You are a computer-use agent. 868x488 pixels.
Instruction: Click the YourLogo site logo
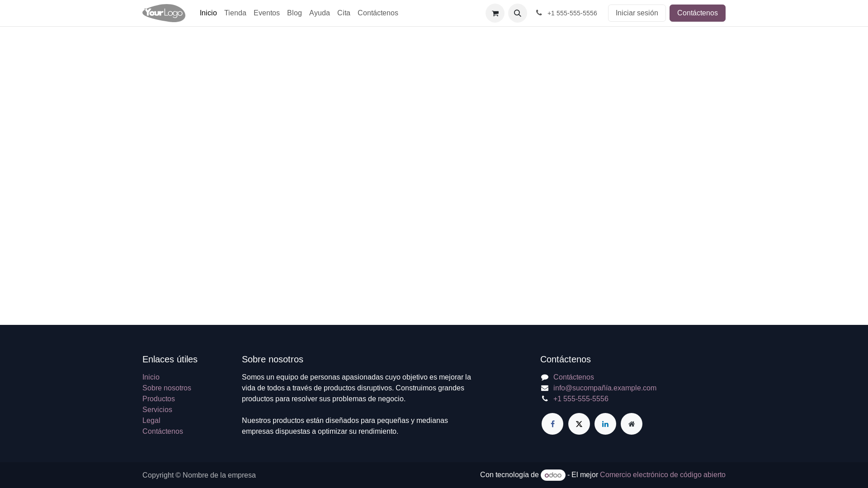click(x=164, y=13)
